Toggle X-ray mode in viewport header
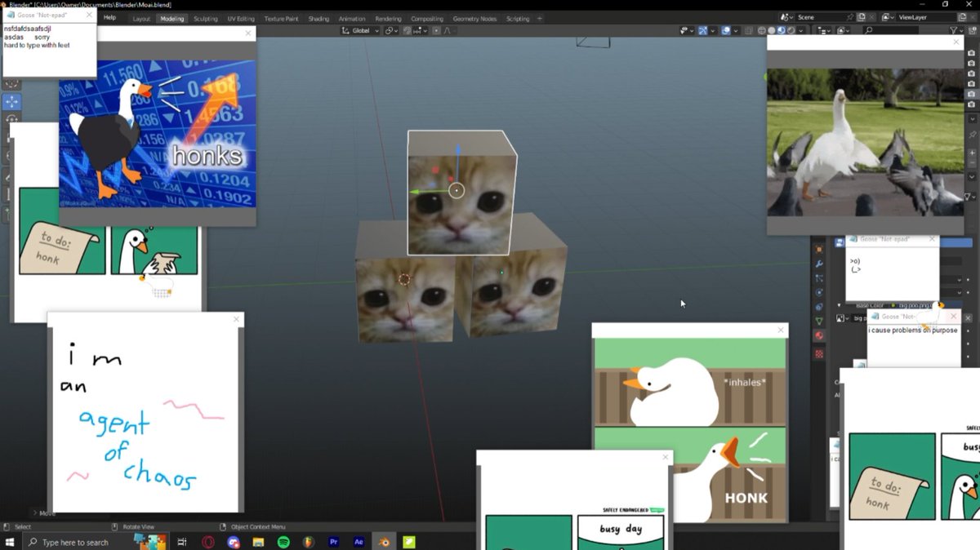Viewport: 980px width, 550px height. 748,30
